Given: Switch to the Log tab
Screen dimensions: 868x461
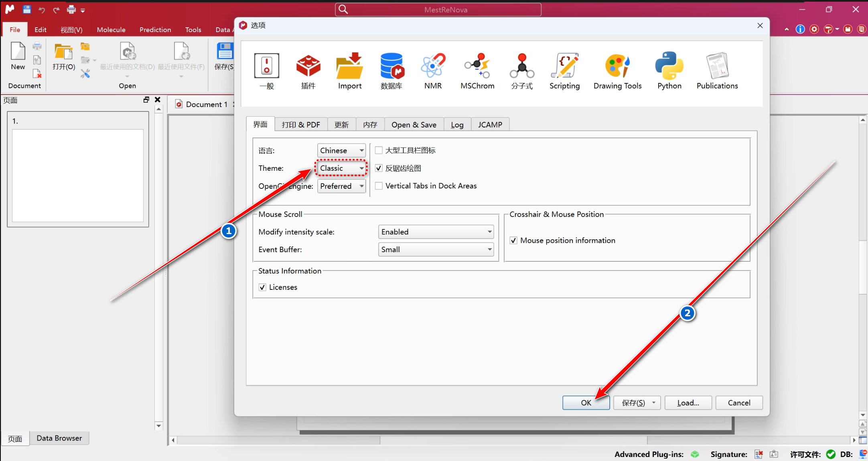Looking at the screenshot, I should click(x=457, y=125).
